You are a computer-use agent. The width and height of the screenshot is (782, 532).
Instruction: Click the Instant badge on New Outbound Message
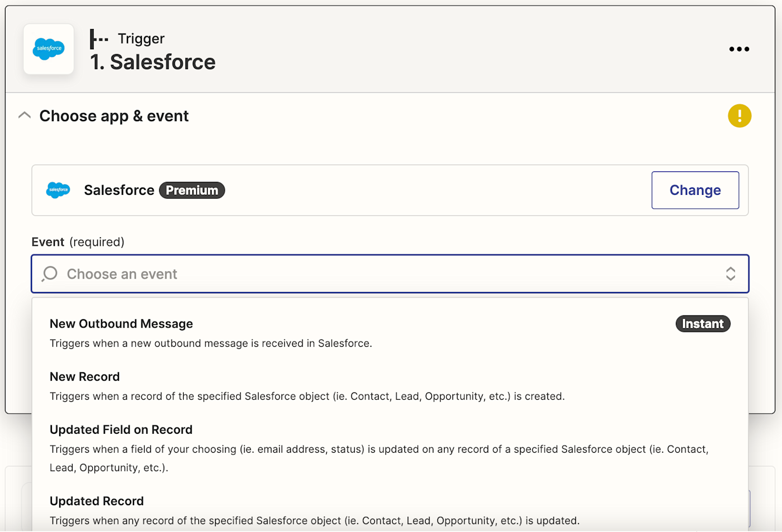pyautogui.click(x=703, y=324)
